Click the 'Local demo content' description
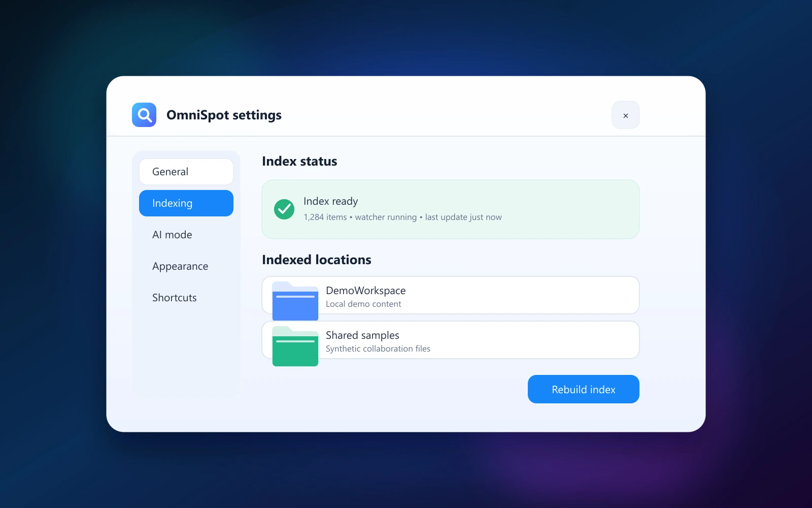 363,304
